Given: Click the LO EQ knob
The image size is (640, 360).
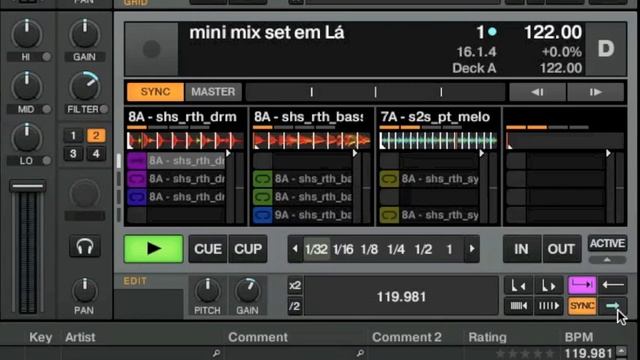Looking at the screenshot, I should (27, 138).
